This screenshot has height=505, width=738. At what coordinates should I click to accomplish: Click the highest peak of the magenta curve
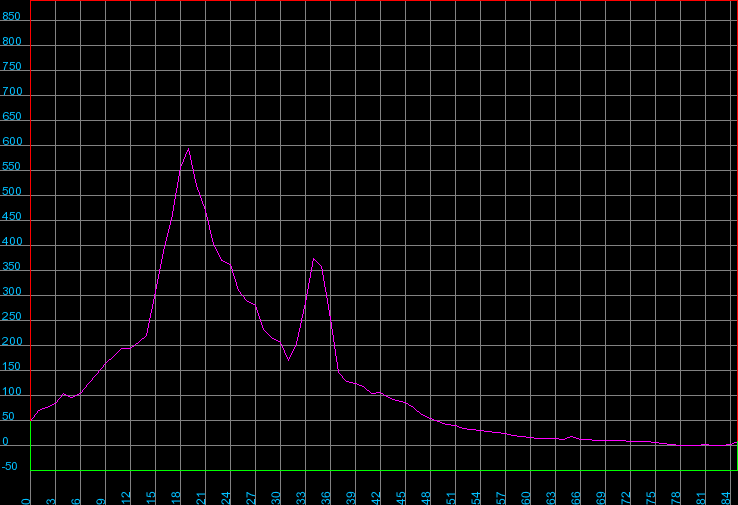coord(189,149)
